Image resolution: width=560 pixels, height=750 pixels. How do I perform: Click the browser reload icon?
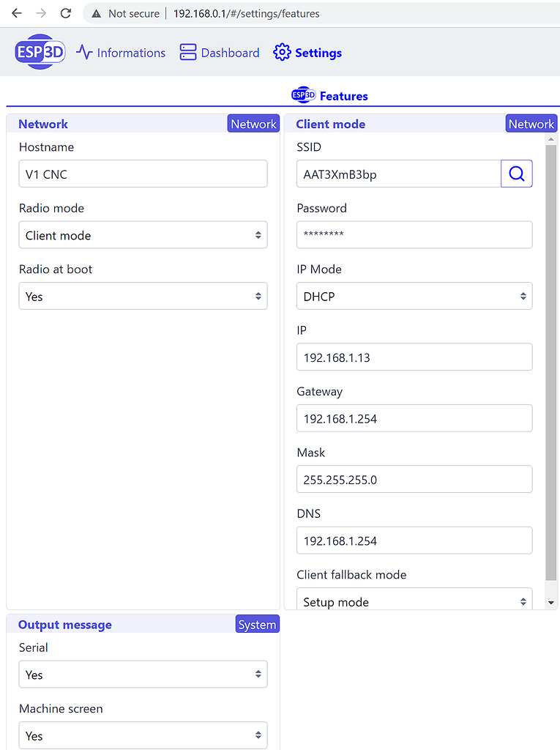pos(67,12)
